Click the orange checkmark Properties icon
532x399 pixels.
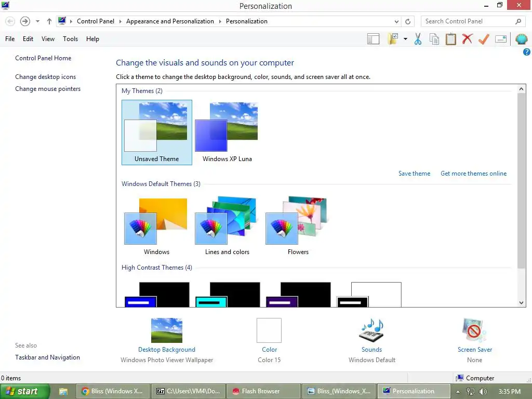(x=484, y=39)
